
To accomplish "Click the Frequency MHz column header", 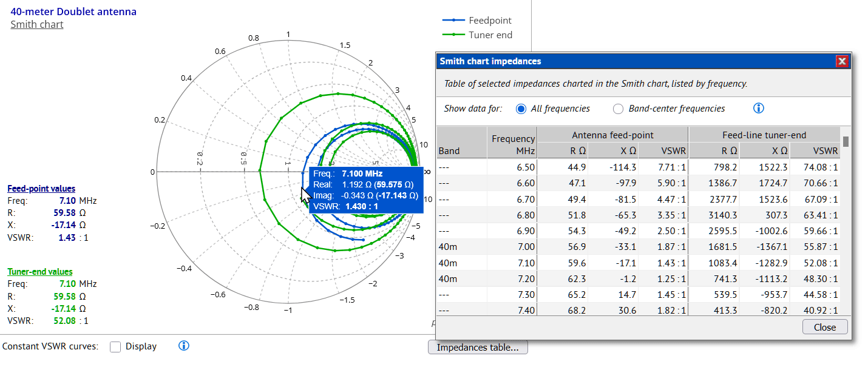I will click(512, 144).
